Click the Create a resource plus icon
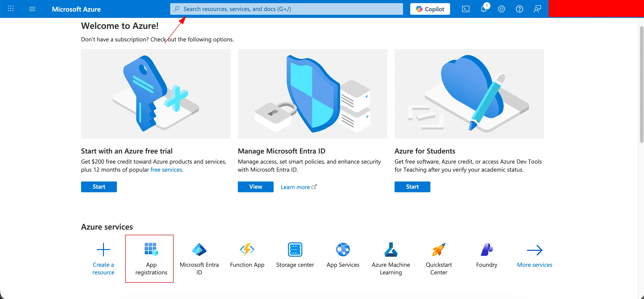 [x=103, y=250]
